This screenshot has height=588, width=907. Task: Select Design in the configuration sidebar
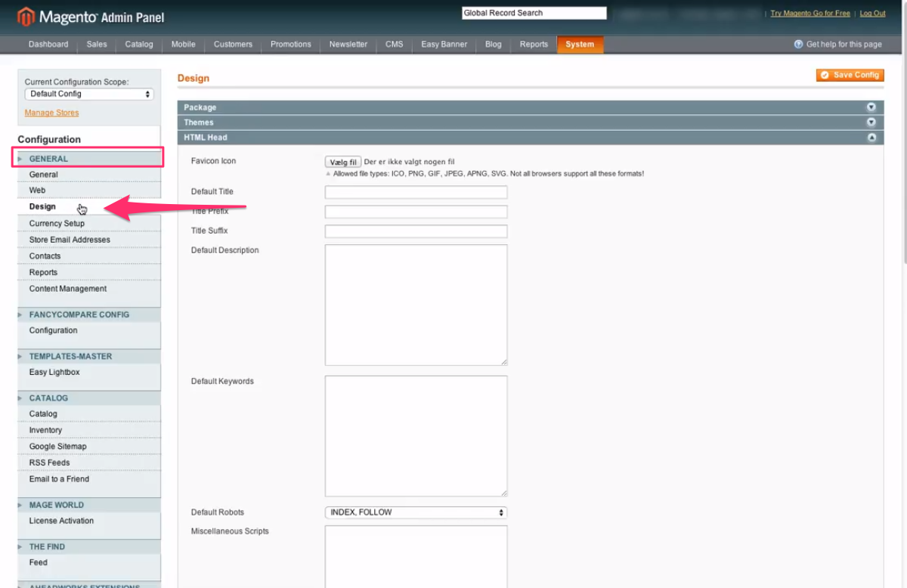[89, 206]
